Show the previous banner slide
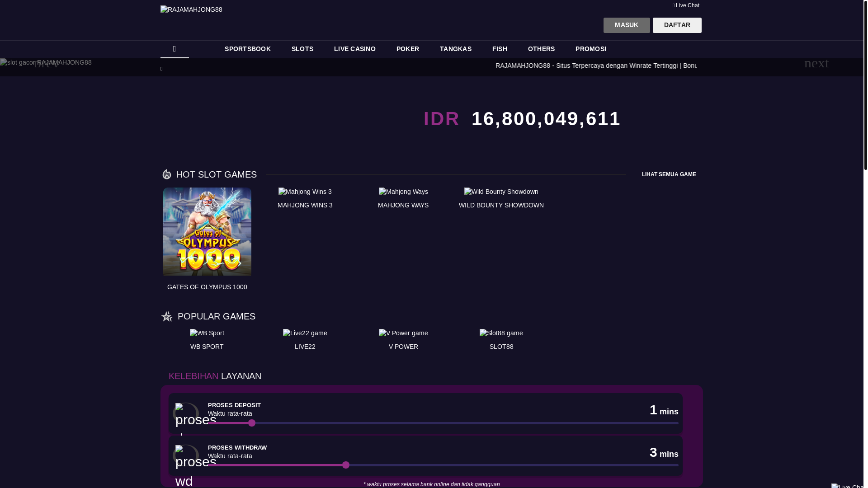Image resolution: width=868 pixels, height=488 pixels. click(x=46, y=63)
